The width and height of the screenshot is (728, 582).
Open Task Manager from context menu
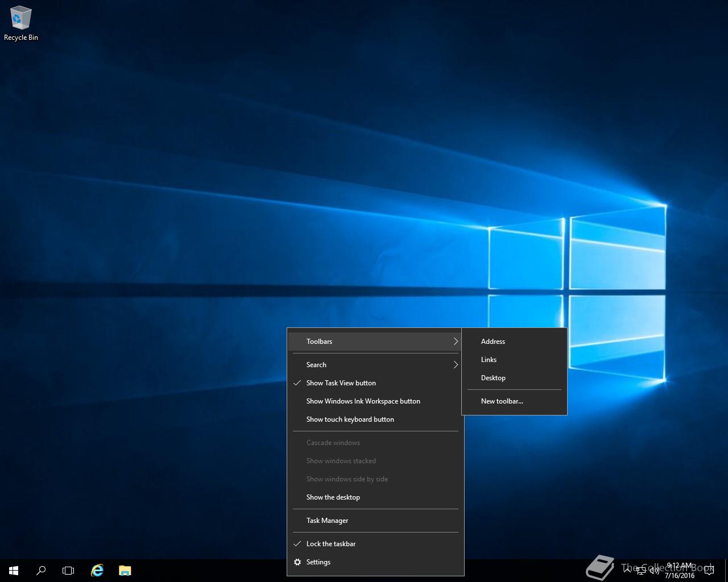(375, 521)
